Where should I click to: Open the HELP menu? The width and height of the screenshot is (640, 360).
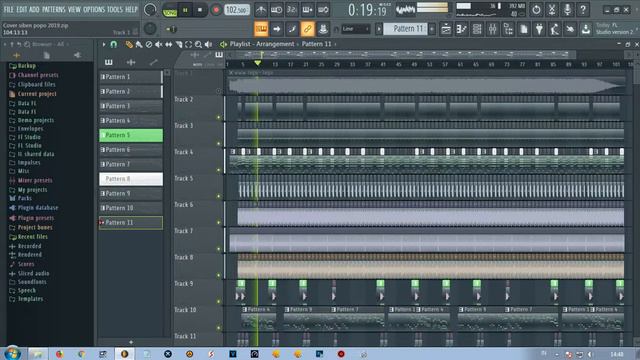click(x=131, y=9)
